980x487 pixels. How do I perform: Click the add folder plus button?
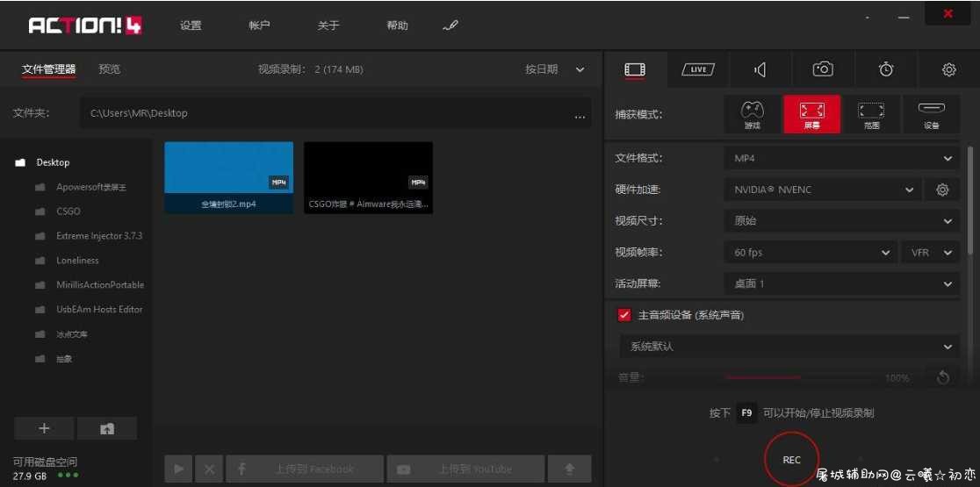(44, 428)
